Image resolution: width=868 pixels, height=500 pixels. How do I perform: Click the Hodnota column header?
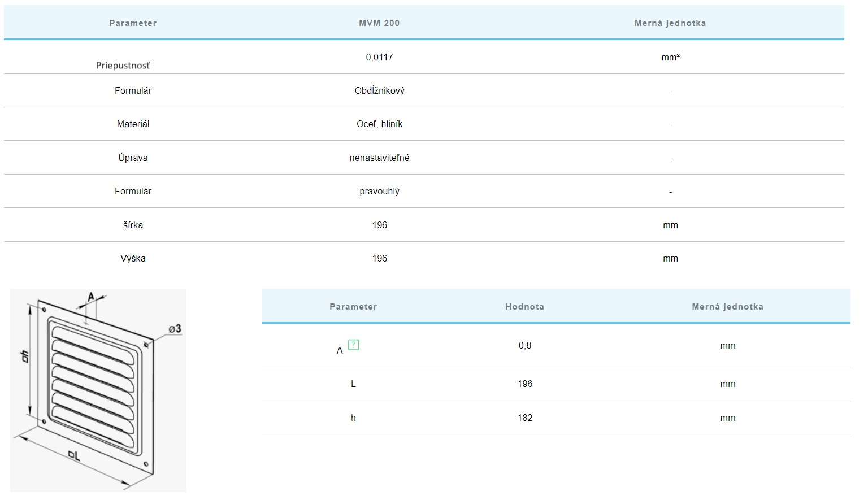[x=524, y=307]
